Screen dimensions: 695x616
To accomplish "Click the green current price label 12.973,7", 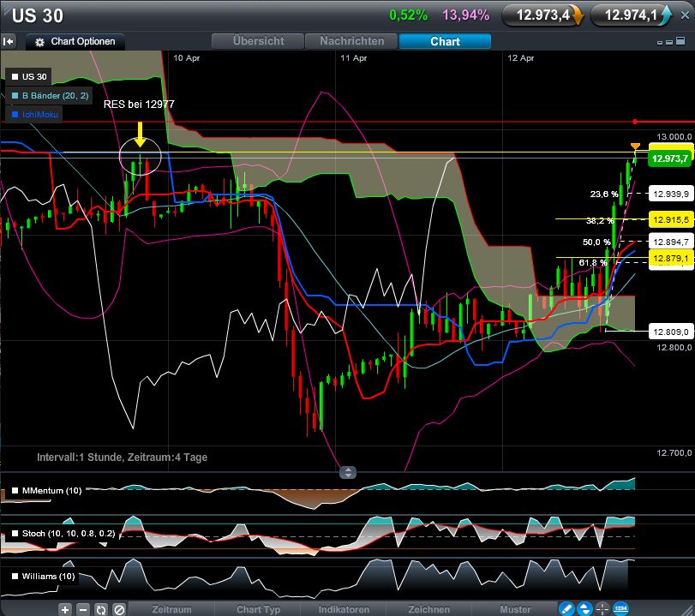I will click(x=670, y=158).
